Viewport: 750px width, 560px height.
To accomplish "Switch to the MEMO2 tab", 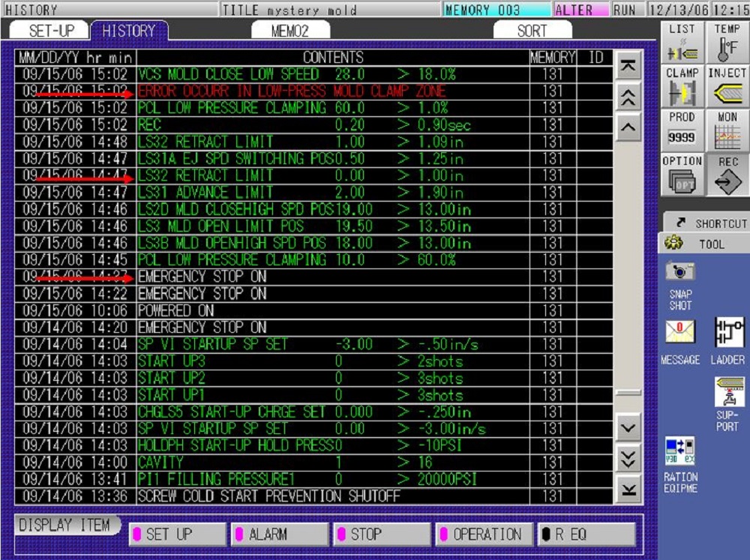I will 289,31.
